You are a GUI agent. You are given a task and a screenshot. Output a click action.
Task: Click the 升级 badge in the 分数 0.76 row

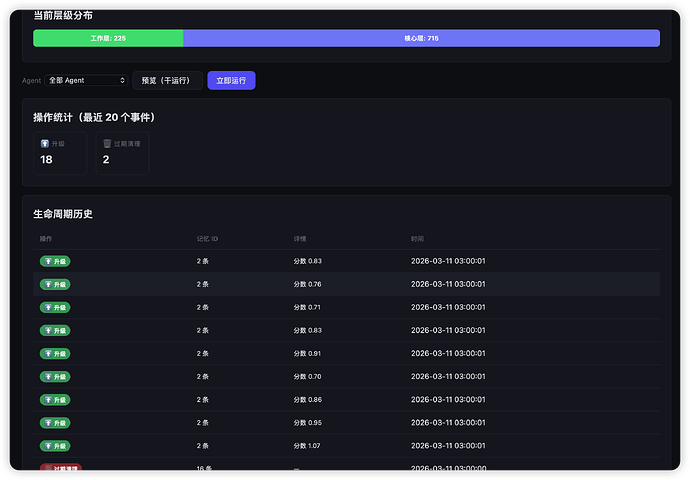click(x=55, y=284)
